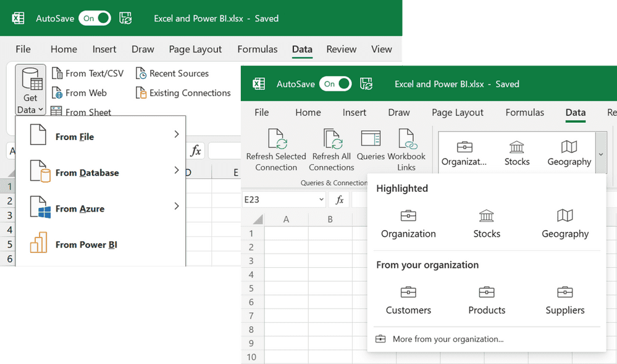
Task: Toggle AutoSave off in the left window
Action: pyautogui.click(x=94, y=18)
